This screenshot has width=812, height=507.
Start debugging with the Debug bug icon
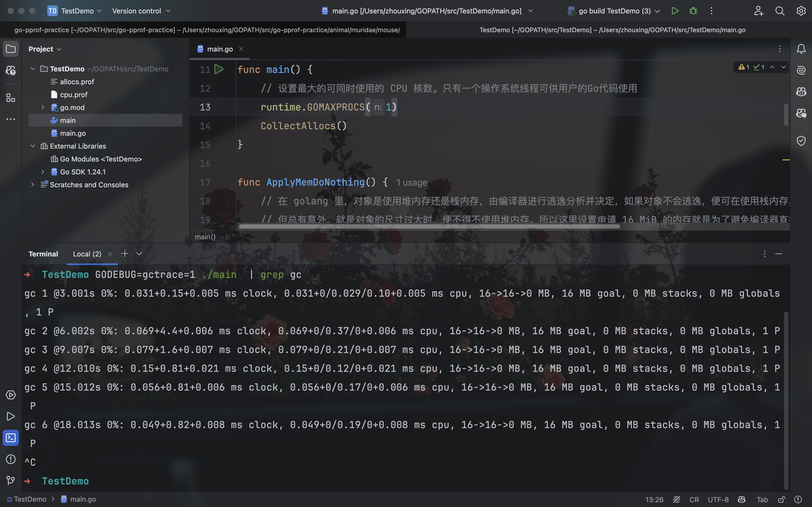[x=693, y=11]
